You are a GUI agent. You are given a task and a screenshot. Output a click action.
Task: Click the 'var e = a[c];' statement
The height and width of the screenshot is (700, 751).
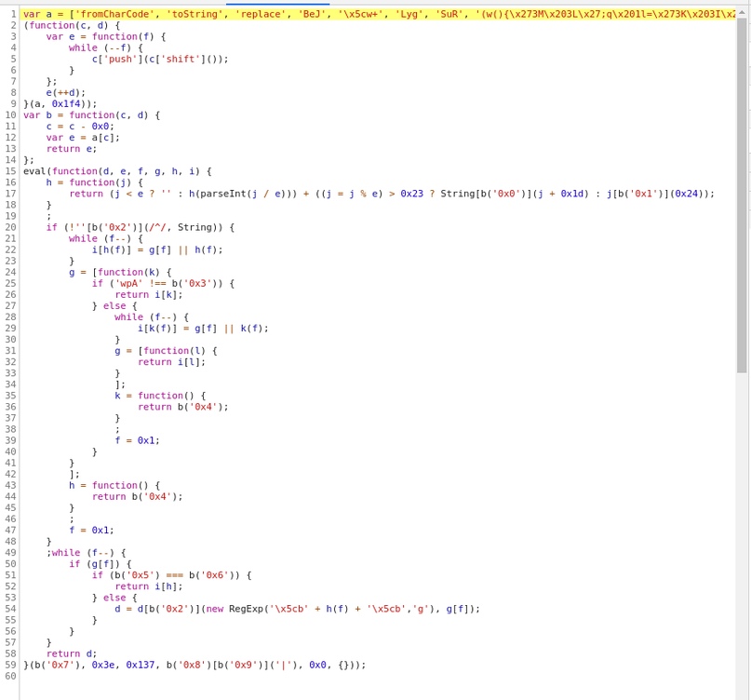(x=84, y=138)
